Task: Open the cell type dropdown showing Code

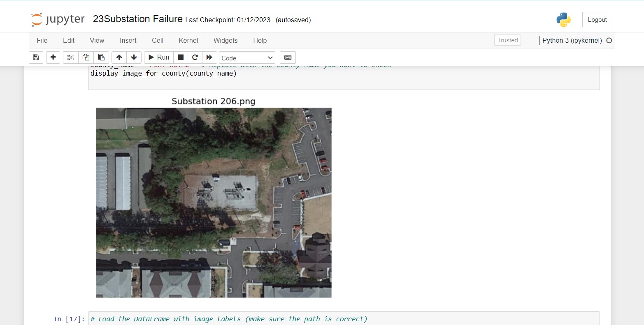Action: tap(246, 58)
